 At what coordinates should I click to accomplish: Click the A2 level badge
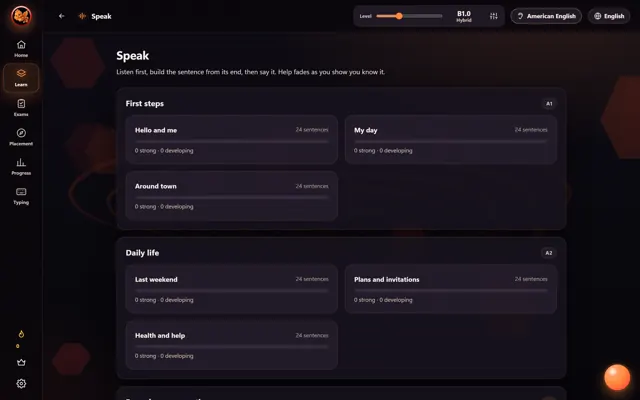(x=549, y=253)
